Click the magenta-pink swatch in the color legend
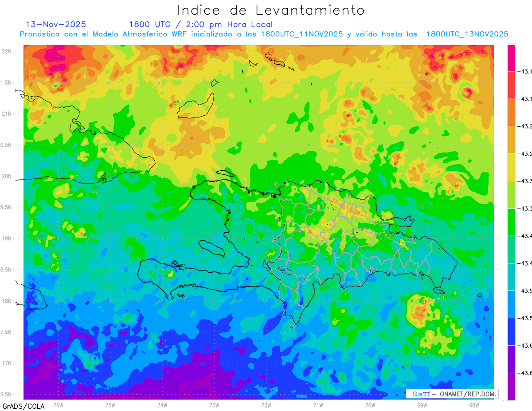 point(511,58)
